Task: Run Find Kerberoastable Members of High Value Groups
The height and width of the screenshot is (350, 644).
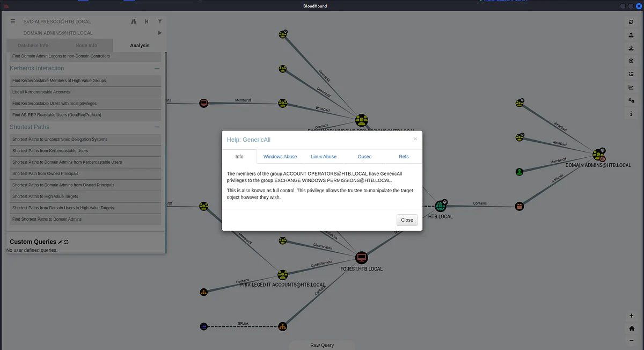Action: click(x=85, y=81)
